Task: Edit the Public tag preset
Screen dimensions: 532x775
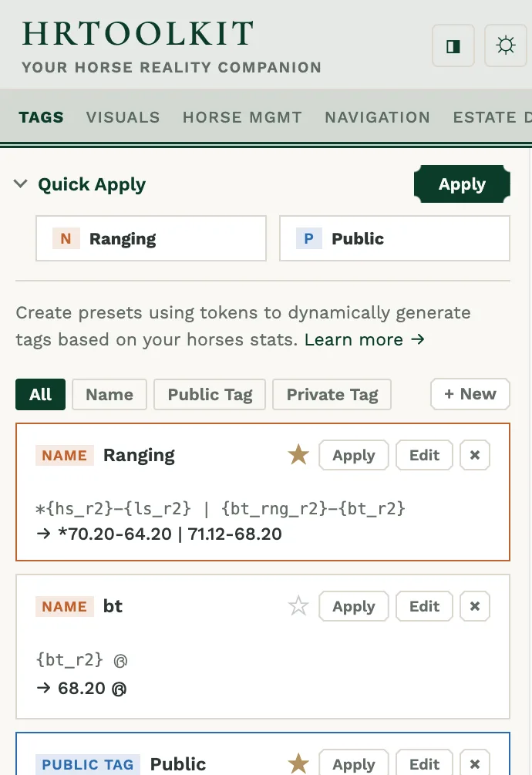Action: [x=424, y=763]
